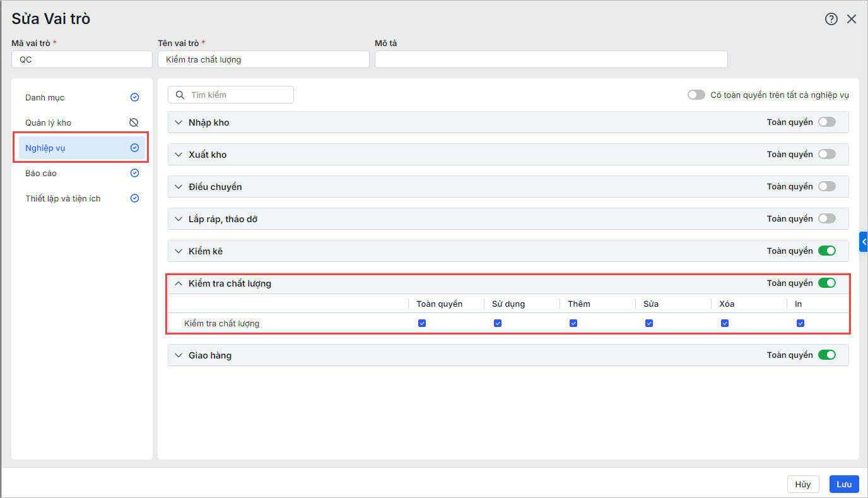Uncheck the Xóa permission checkbox
This screenshot has width=868, height=498.
point(725,323)
